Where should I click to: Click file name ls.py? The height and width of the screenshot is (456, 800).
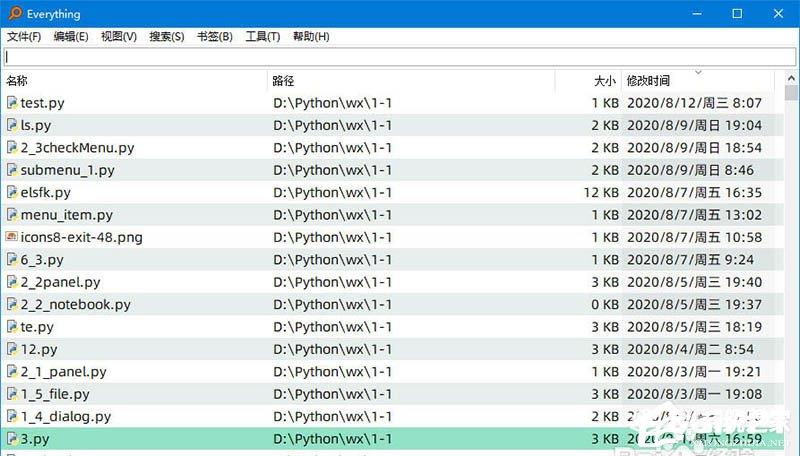[x=36, y=125]
